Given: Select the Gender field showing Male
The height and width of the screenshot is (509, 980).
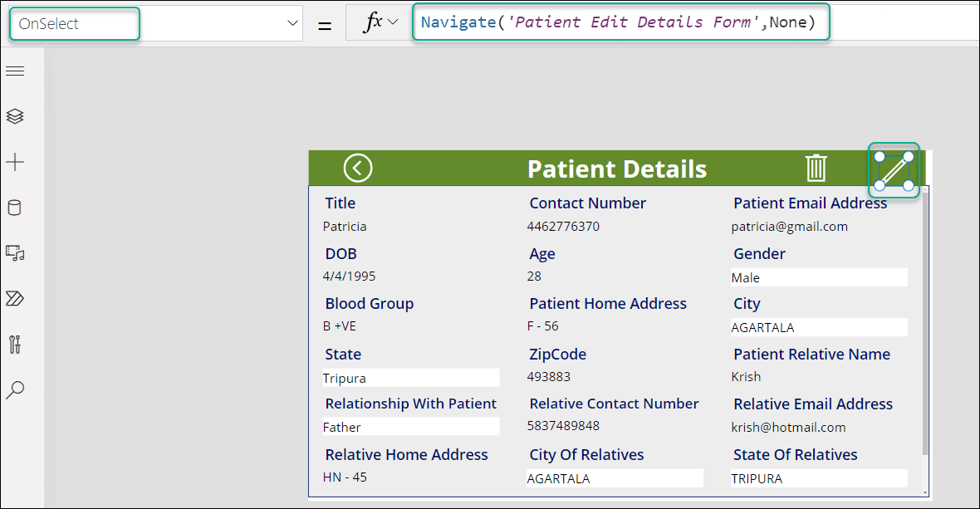Looking at the screenshot, I should coord(819,277).
